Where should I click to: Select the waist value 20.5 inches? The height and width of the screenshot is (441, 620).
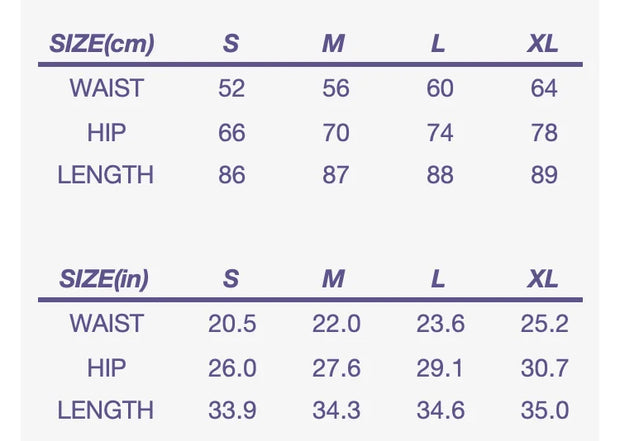(231, 323)
